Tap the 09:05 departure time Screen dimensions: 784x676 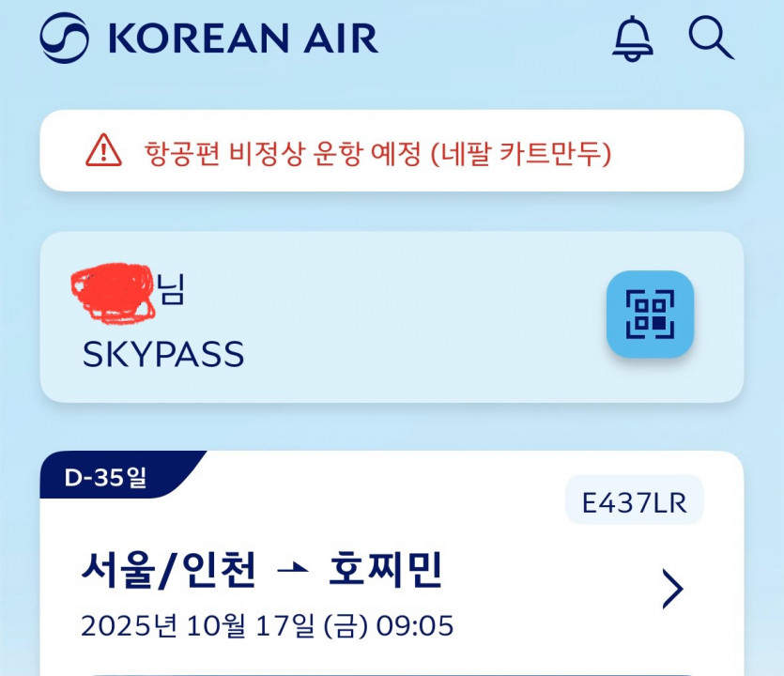pyautogui.click(x=414, y=625)
